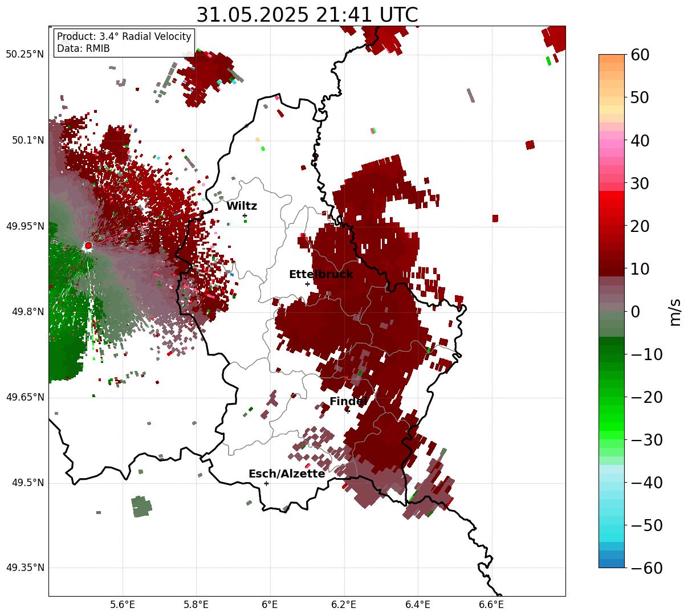
Task: Click the 49.8°N latitude label
Action: coord(27,312)
